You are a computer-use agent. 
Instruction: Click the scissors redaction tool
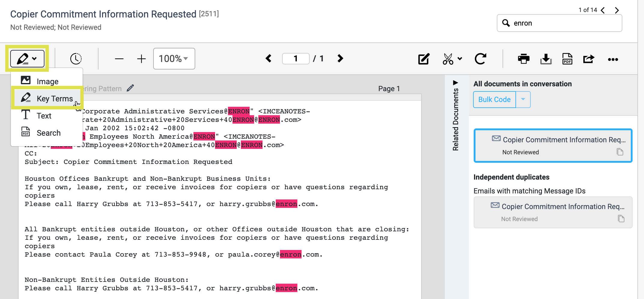(x=448, y=59)
